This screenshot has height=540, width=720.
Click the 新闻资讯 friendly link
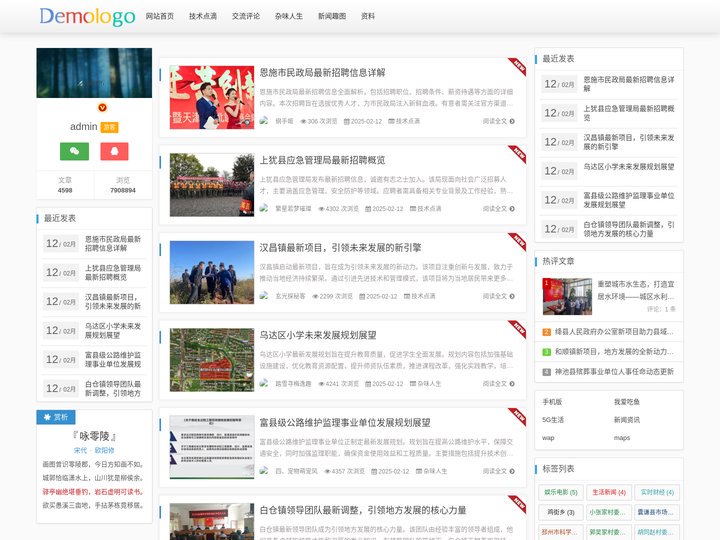[627, 420]
